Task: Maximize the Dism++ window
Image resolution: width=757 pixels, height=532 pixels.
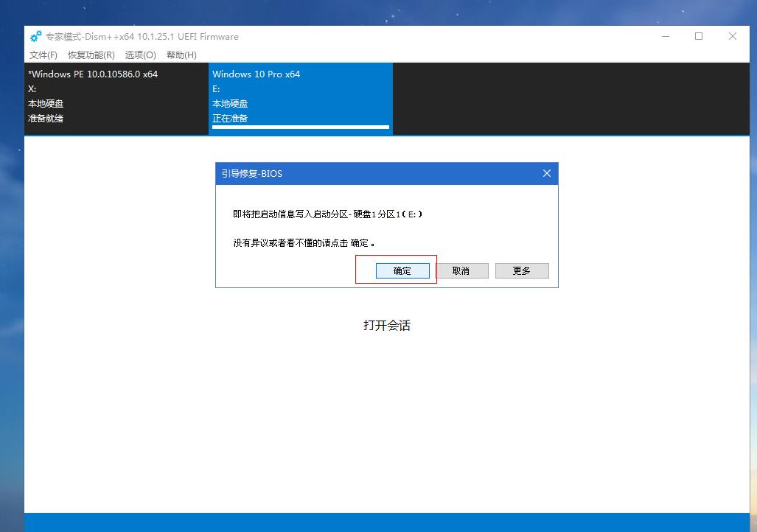Action: [699, 36]
